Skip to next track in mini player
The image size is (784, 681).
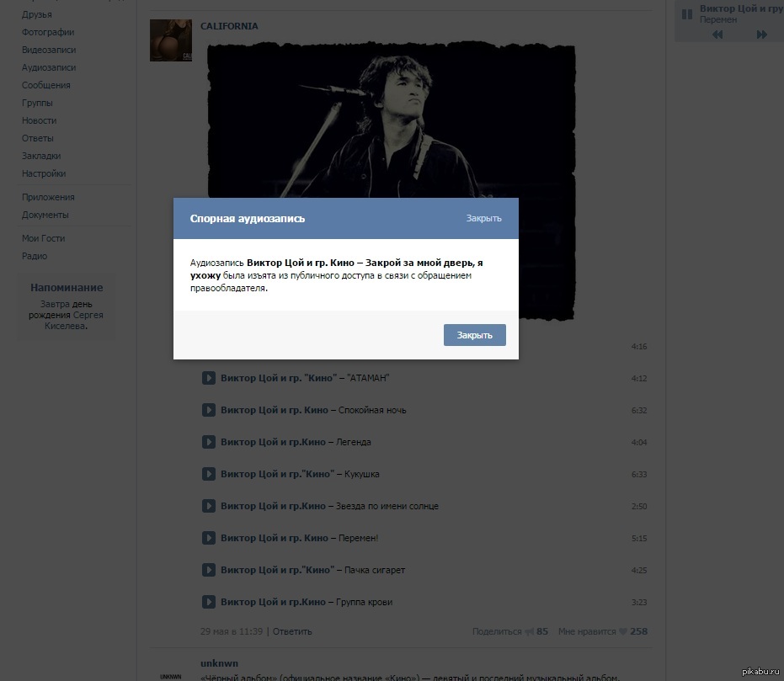tap(762, 35)
